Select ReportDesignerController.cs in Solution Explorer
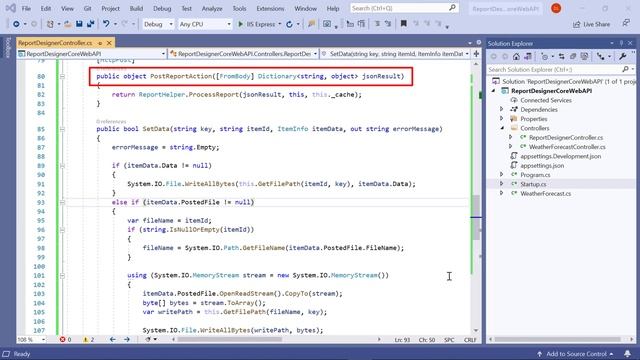Viewport: 640px width, 360px height. click(565, 138)
